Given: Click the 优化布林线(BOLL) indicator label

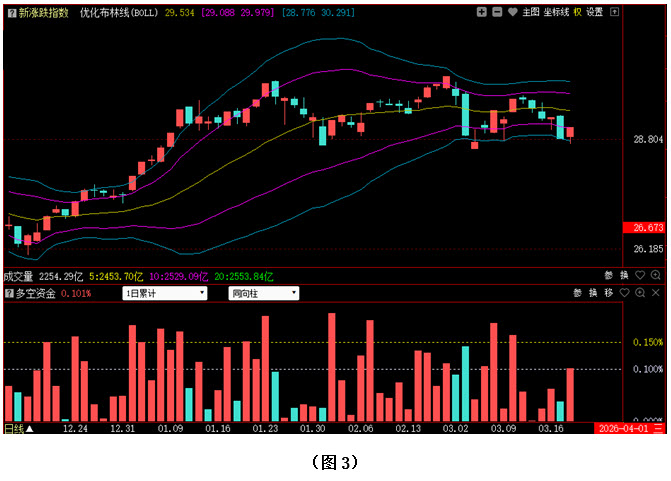Looking at the screenshot, I should coord(119,12).
